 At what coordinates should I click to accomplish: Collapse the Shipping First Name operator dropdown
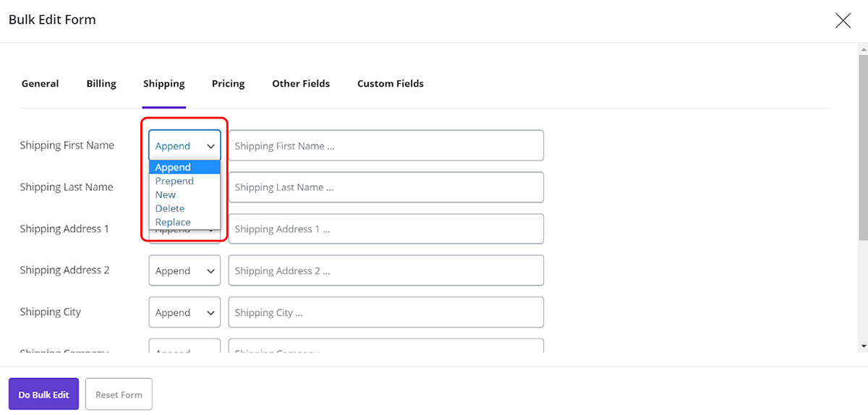pyautogui.click(x=184, y=145)
